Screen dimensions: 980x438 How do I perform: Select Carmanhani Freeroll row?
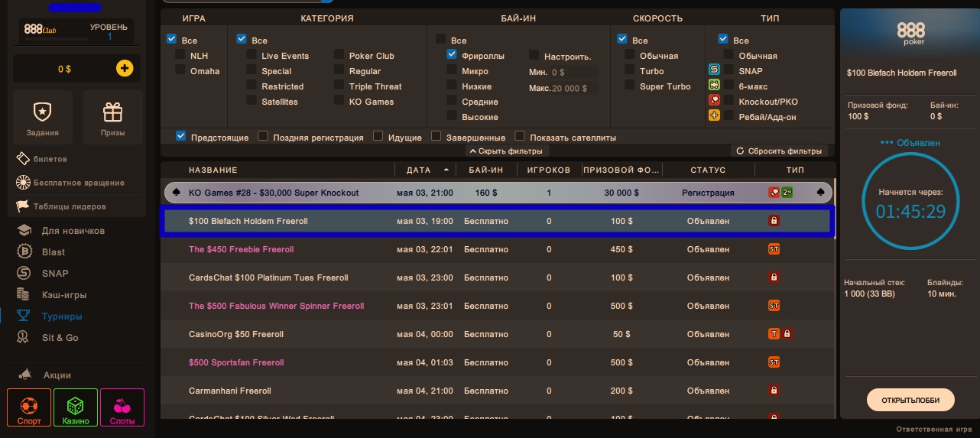pos(497,391)
